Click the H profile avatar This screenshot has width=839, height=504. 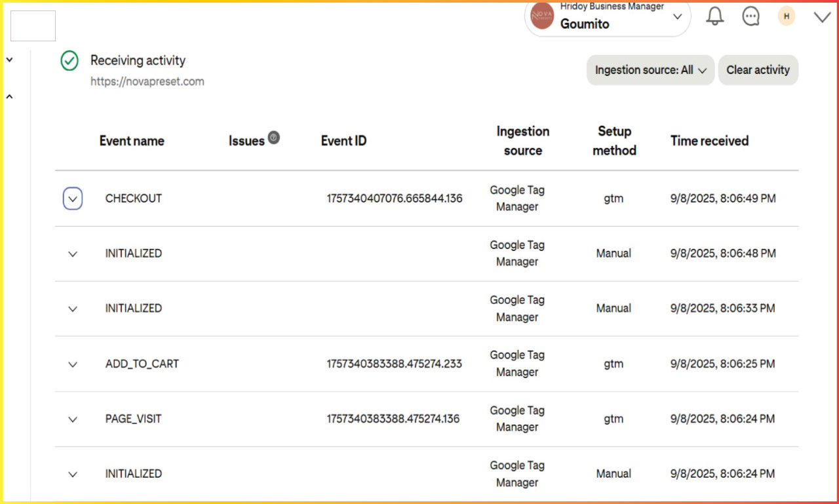click(786, 16)
